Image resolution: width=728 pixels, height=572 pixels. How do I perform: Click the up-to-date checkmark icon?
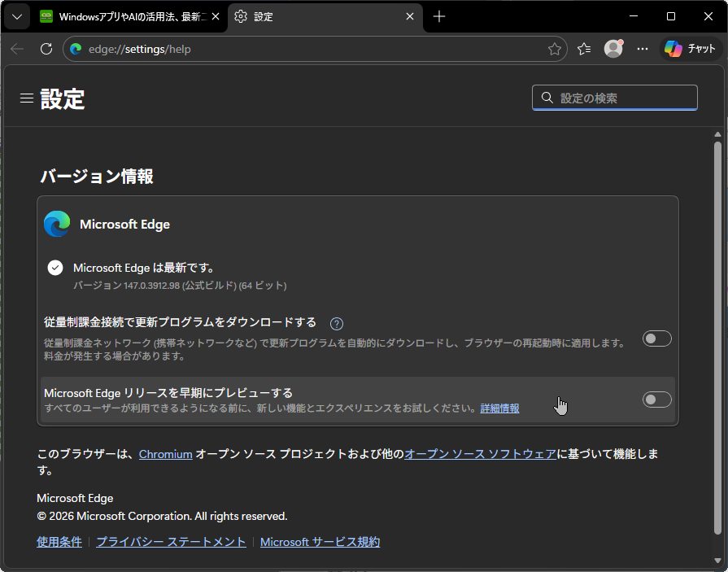pyautogui.click(x=55, y=268)
